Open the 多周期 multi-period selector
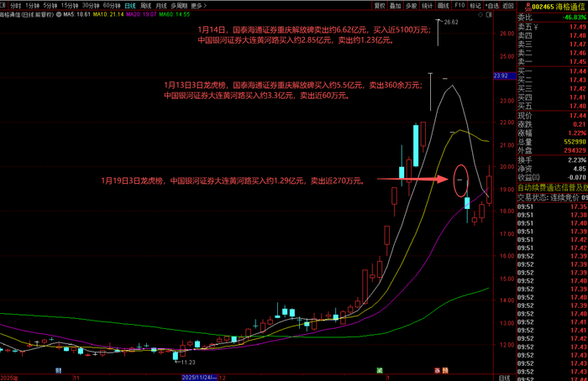This screenshot has width=588, height=381. 179,6
